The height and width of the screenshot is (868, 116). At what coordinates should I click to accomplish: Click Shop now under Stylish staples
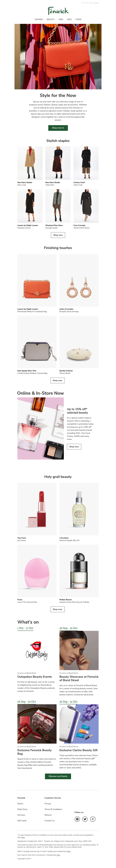tap(58, 235)
